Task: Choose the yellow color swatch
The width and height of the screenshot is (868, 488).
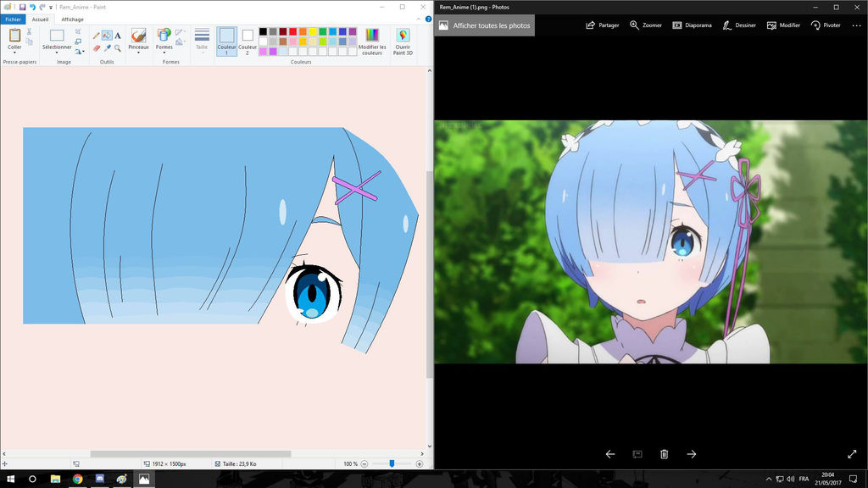Action: tap(313, 31)
